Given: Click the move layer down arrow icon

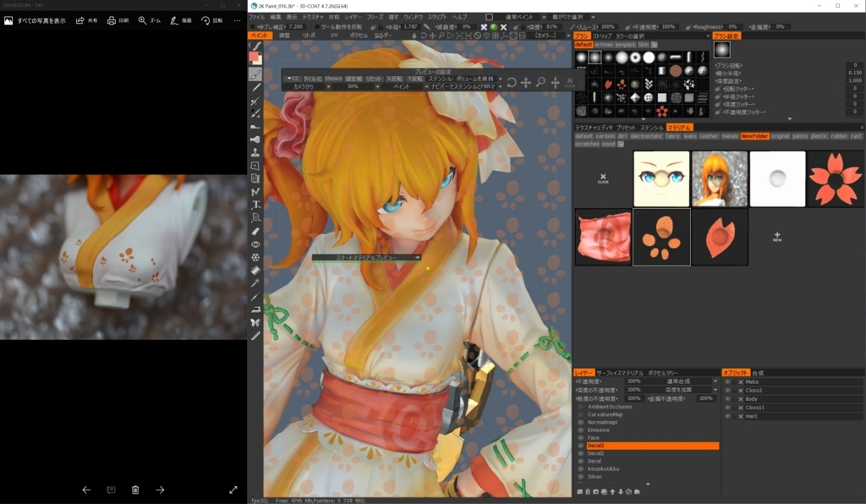Looking at the screenshot, I should [621, 491].
